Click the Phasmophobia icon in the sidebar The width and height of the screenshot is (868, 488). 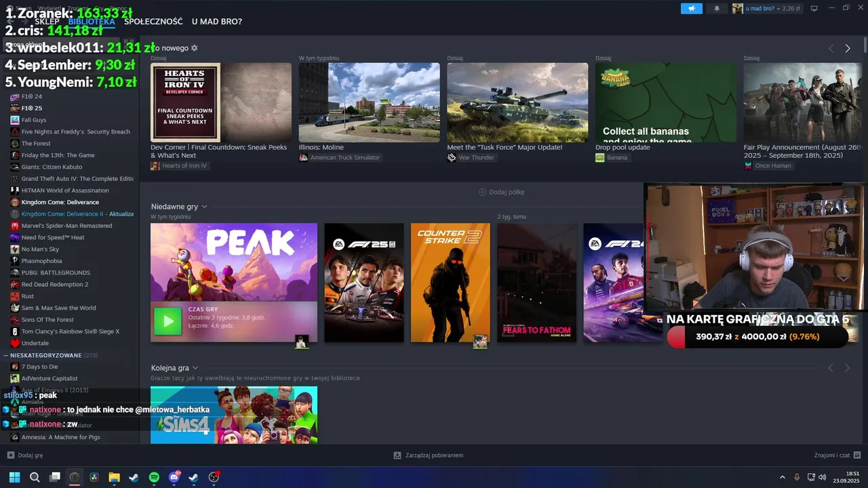click(x=15, y=261)
